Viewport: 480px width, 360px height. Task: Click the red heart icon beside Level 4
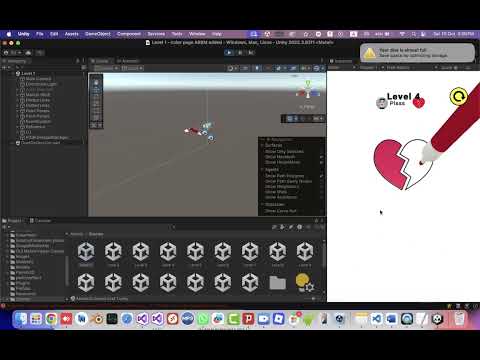coord(419,102)
